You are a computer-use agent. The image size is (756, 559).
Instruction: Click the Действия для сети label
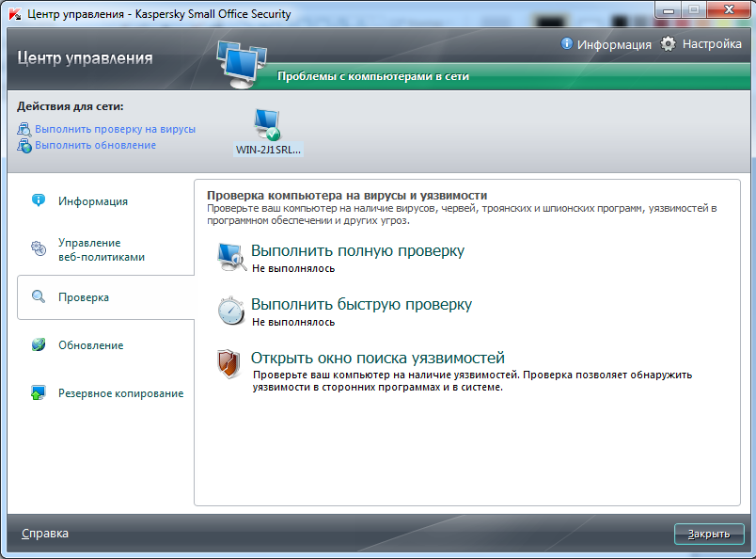click(71, 106)
